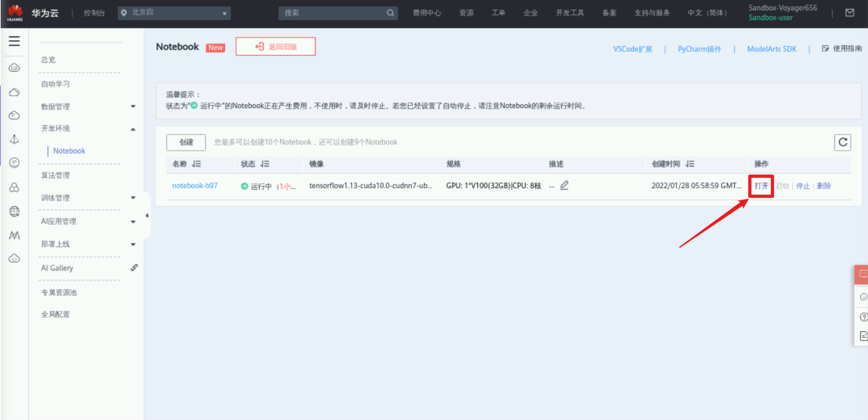868x420 pixels.
Task: Select 自动学习 in the sidebar
Action: click(x=56, y=83)
